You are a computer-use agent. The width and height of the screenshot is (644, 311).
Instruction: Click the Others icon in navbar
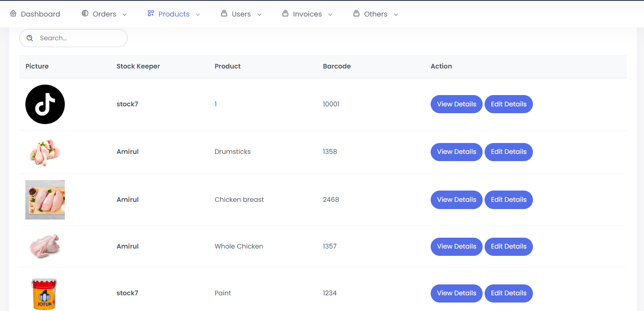click(356, 14)
